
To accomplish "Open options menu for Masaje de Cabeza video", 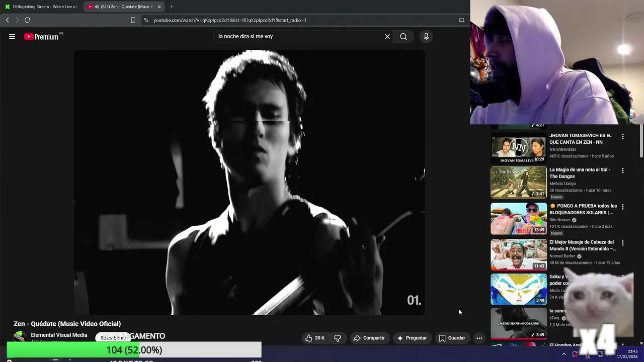I will [x=623, y=243].
